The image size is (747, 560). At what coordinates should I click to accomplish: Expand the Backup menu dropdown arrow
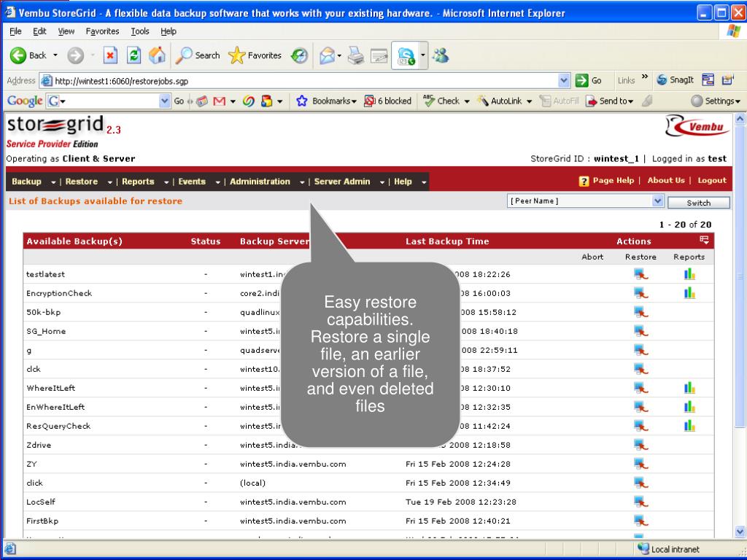click(53, 182)
